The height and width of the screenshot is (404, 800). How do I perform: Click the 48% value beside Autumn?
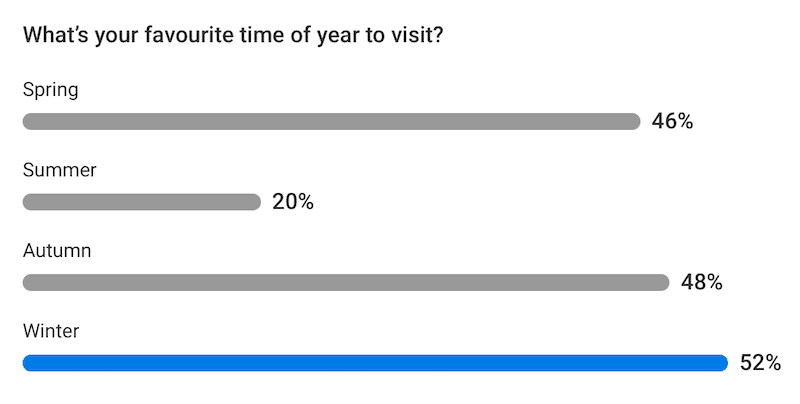coord(701,282)
